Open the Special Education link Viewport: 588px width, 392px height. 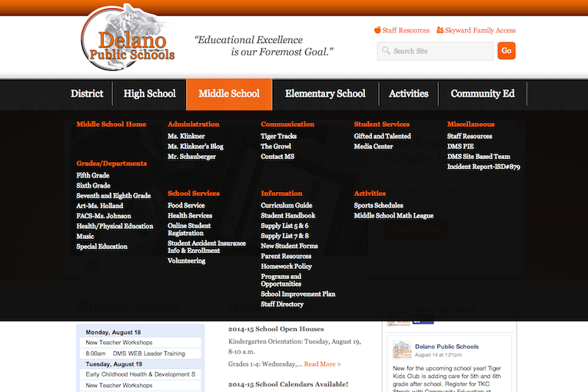(102, 246)
